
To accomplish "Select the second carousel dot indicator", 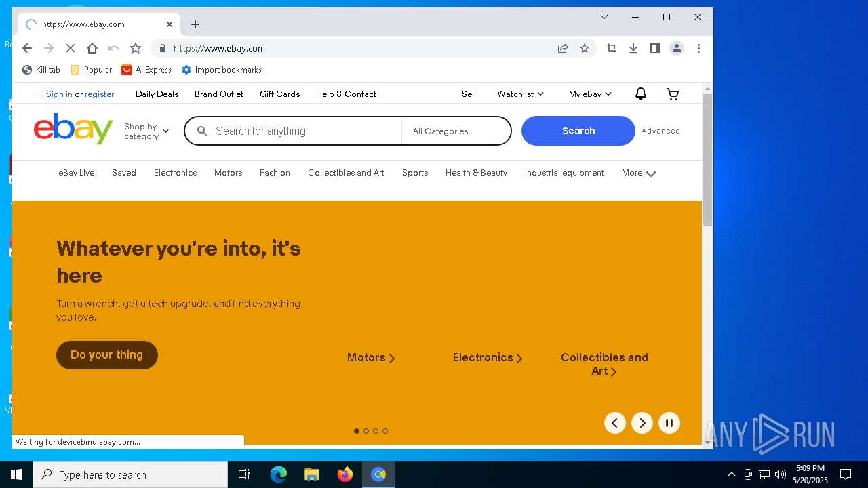I will [366, 431].
